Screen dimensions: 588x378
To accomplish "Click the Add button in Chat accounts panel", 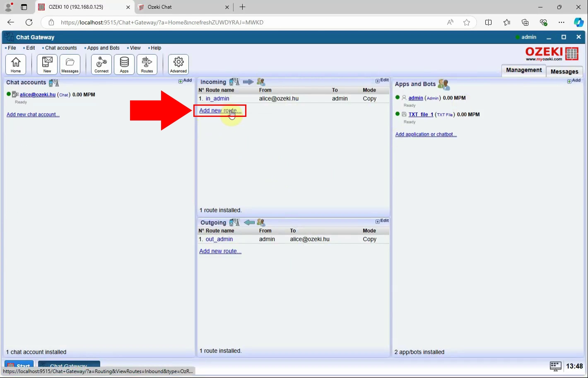I will pyautogui.click(x=185, y=81).
